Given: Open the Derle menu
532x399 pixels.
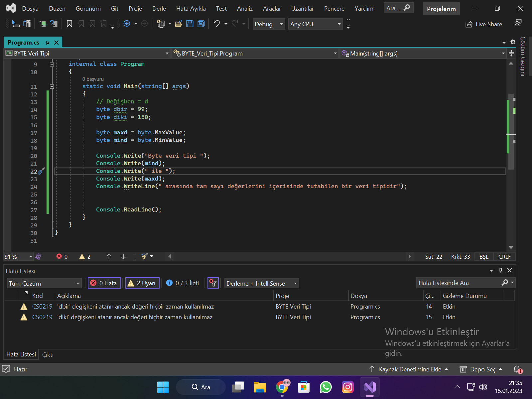Looking at the screenshot, I should click(159, 9).
